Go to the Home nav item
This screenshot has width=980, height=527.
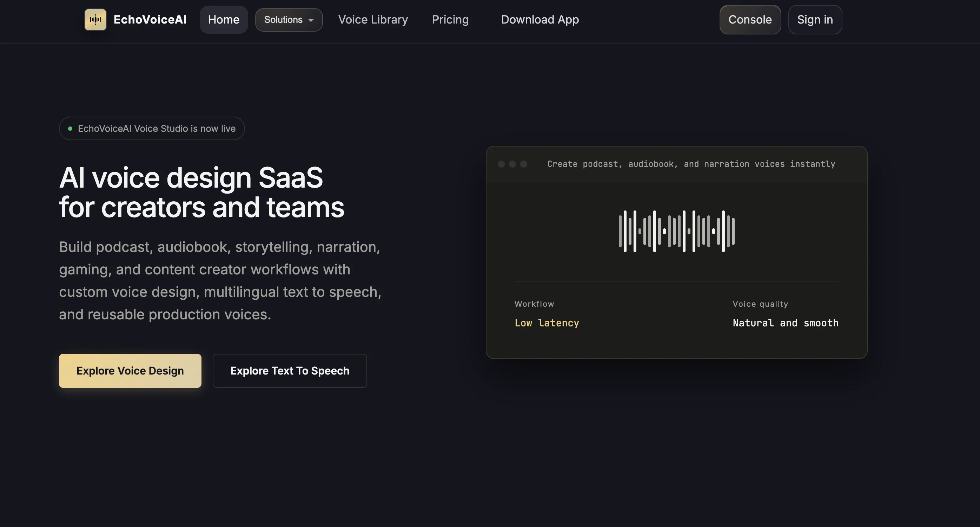click(224, 20)
